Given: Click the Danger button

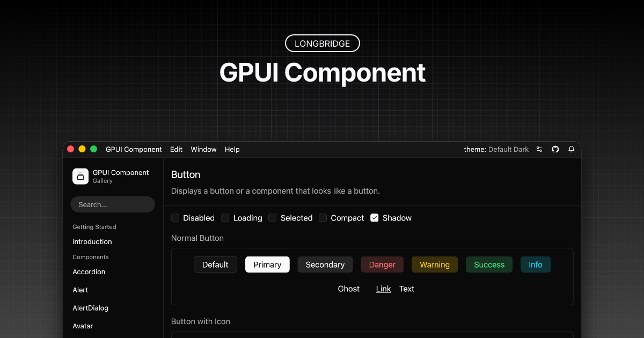Looking at the screenshot, I should click(382, 264).
